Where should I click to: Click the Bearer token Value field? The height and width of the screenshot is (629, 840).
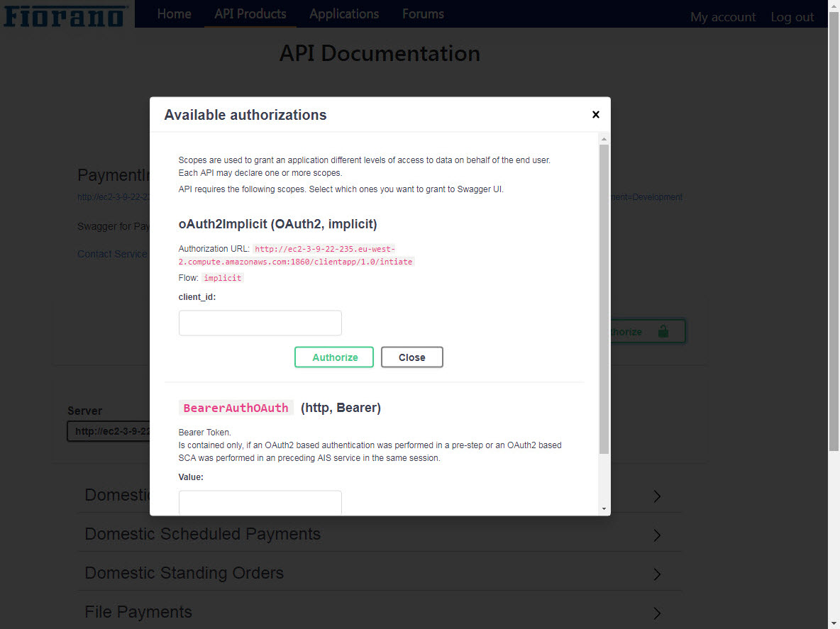(260, 502)
